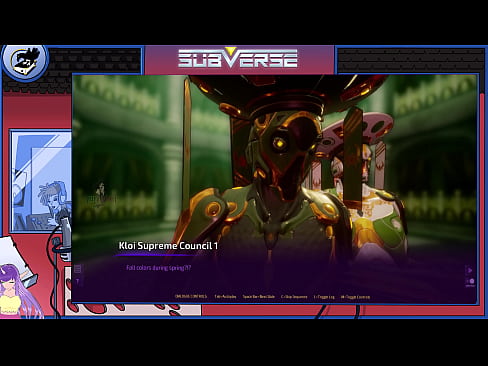Click the Subverse title logo

pyautogui.click(x=238, y=58)
